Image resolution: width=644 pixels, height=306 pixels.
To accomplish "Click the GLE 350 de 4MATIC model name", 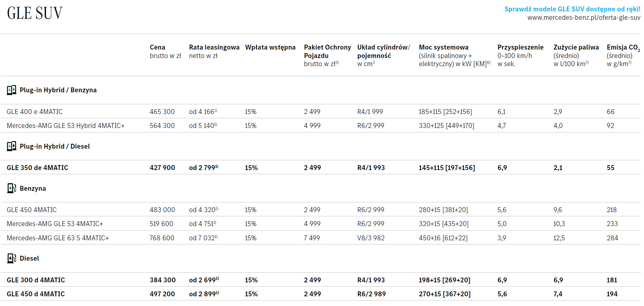I will pos(38,168).
